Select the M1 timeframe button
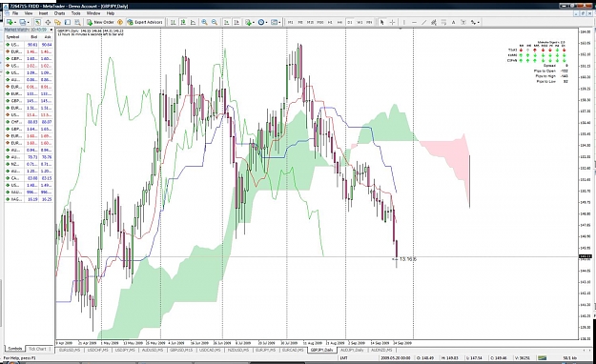The width and height of the screenshot is (596, 364). point(291,23)
